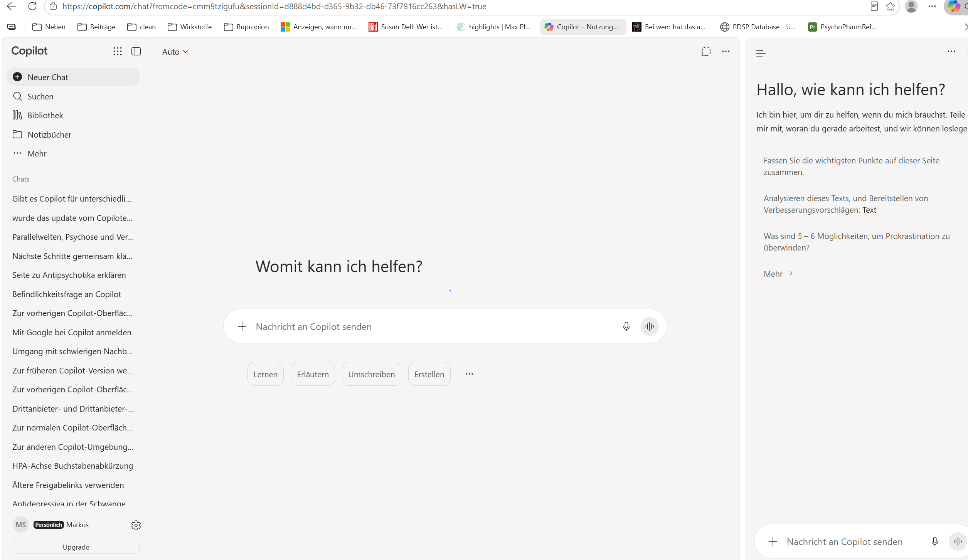Image resolution: width=968 pixels, height=560 pixels.
Task: Select the Lernen suggestion chip
Action: pos(266,374)
